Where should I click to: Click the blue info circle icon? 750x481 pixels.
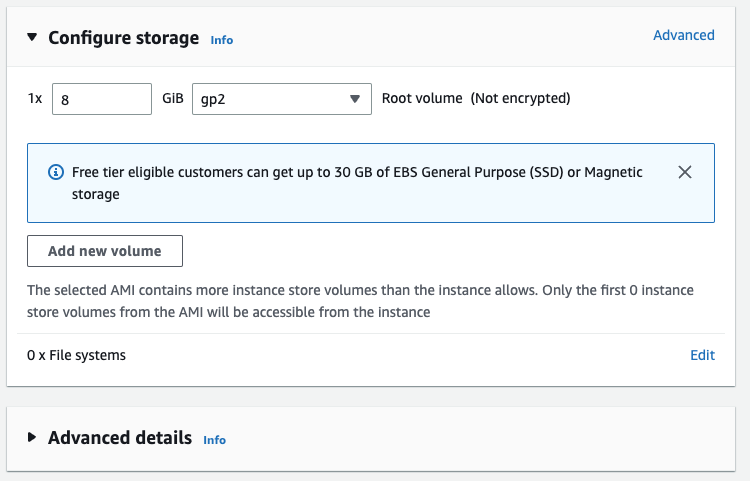click(x=55, y=173)
